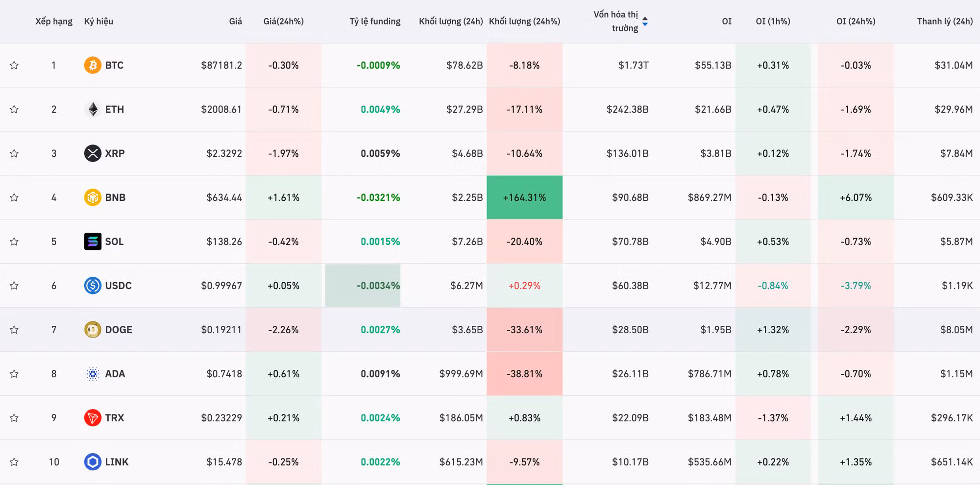Sort by Thanh lý (24h) column
This screenshot has width=980, height=485.
(945, 22)
